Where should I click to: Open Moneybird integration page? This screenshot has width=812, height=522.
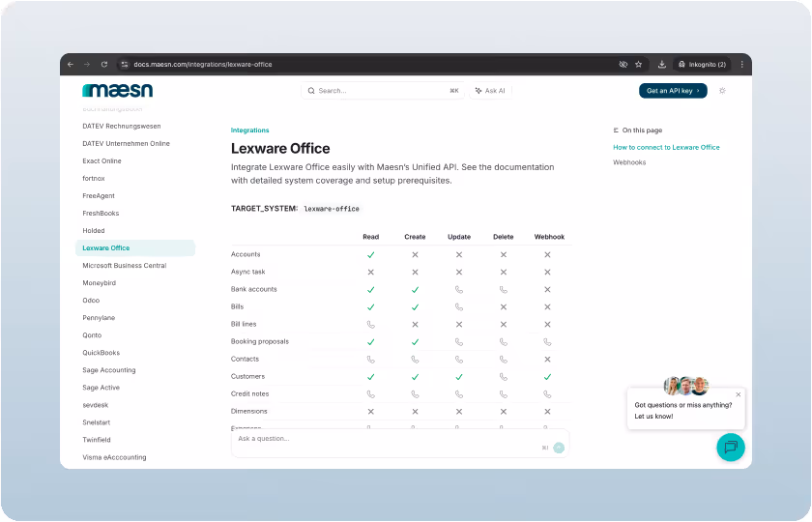coord(99,282)
